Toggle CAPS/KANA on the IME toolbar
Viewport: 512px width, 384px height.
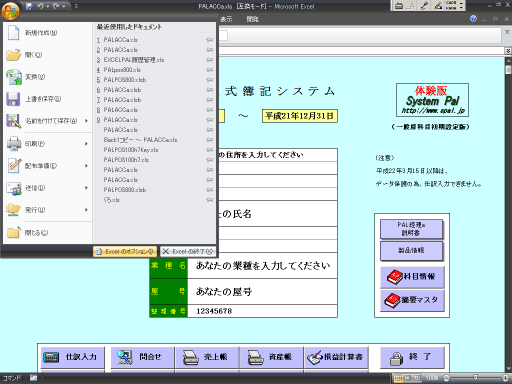(451, 5)
